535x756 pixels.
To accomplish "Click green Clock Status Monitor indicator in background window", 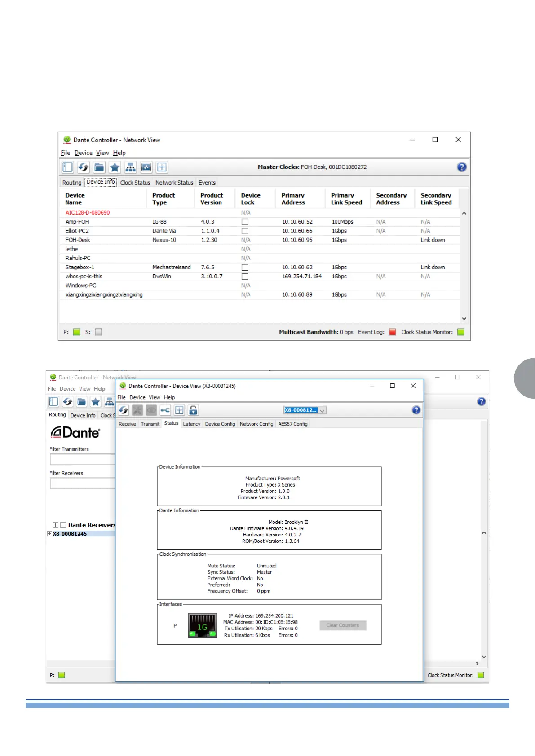I will (481, 675).
